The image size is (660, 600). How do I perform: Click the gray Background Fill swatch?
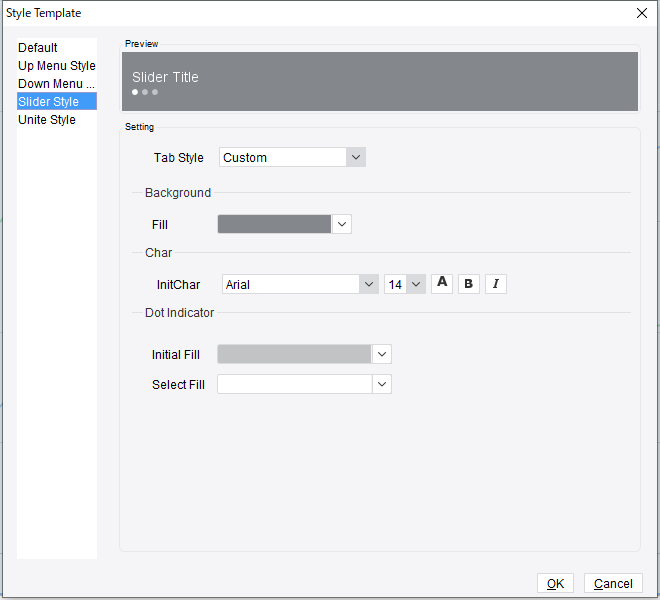click(x=274, y=224)
